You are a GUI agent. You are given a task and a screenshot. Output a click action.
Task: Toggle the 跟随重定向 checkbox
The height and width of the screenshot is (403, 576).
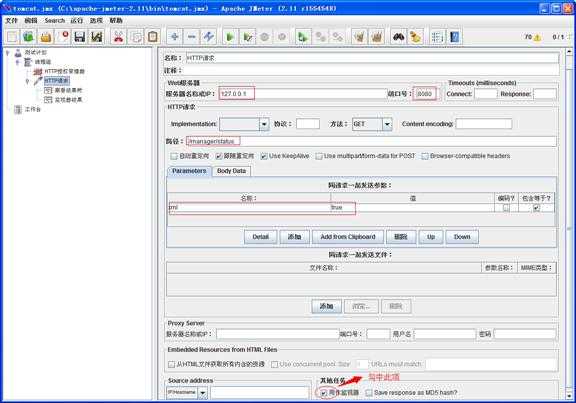pos(219,156)
